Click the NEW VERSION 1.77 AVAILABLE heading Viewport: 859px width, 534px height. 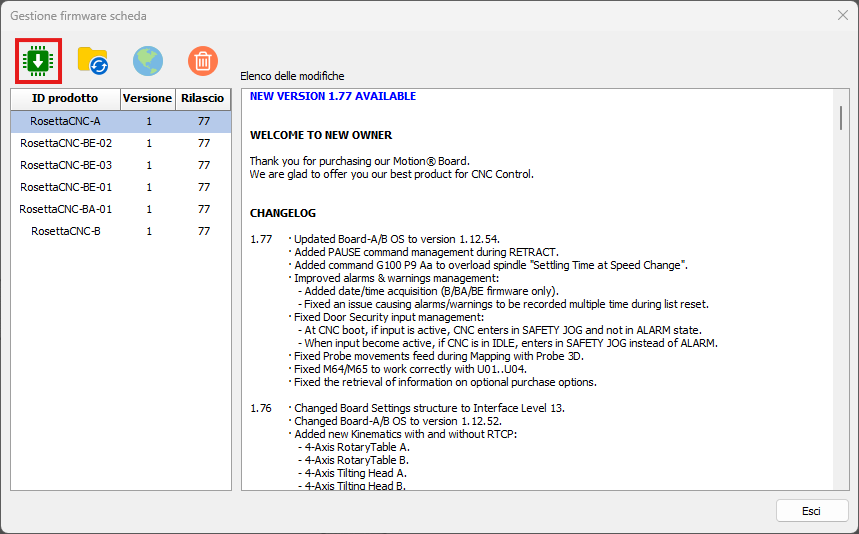[x=333, y=97]
